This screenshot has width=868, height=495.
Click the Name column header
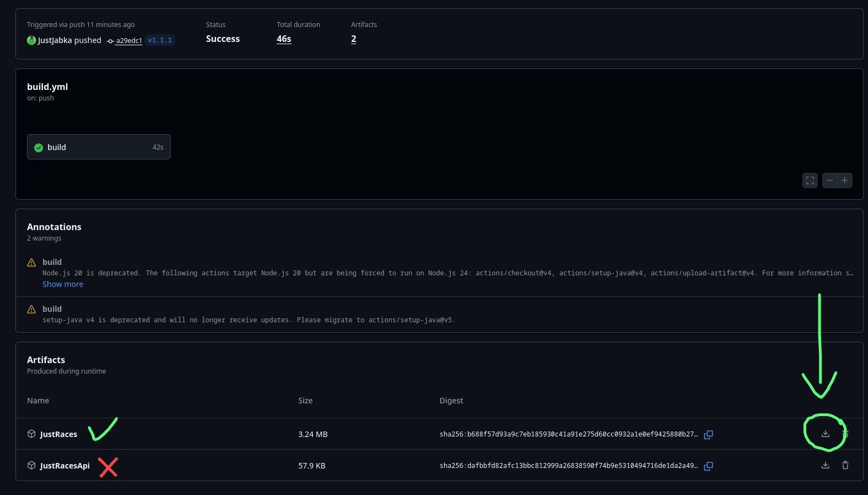coord(38,401)
